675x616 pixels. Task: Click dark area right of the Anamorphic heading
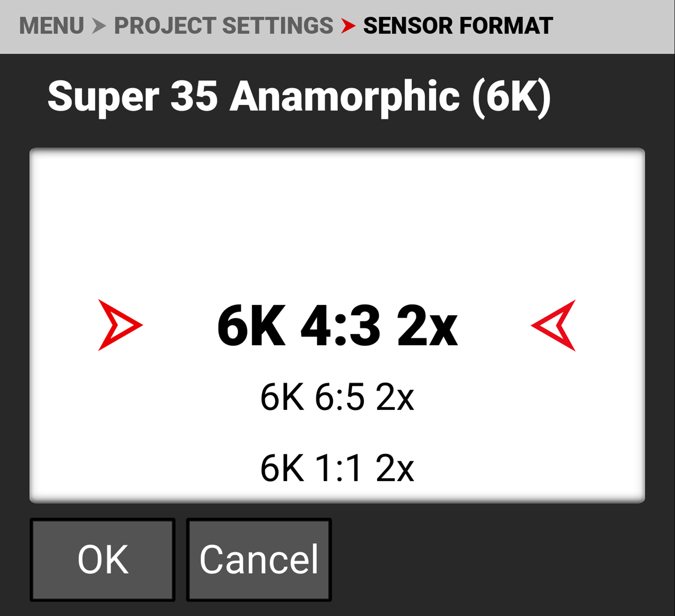pos(612,97)
